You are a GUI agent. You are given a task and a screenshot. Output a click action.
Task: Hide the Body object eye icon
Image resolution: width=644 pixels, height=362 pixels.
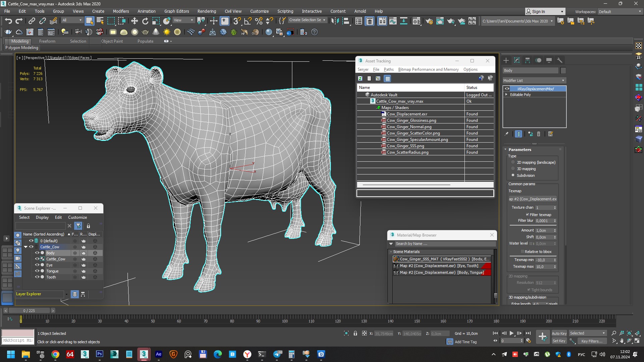click(37, 253)
